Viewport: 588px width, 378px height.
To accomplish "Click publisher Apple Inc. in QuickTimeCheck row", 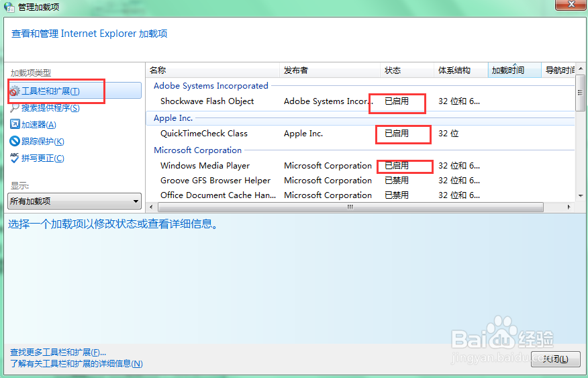I will pyautogui.click(x=303, y=134).
